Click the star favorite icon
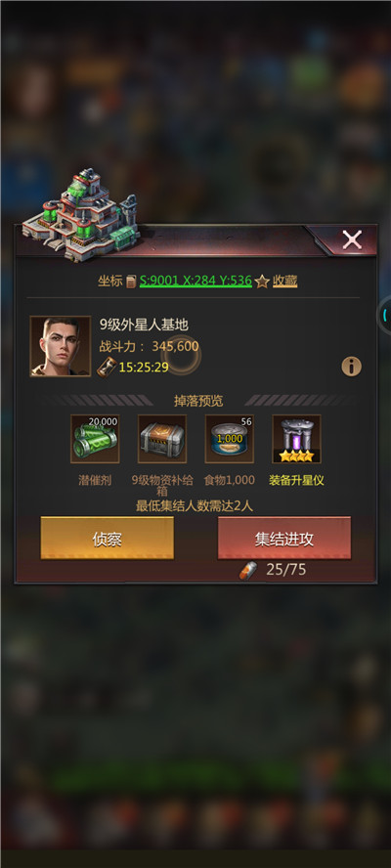This screenshot has width=391, height=868. click(x=263, y=282)
